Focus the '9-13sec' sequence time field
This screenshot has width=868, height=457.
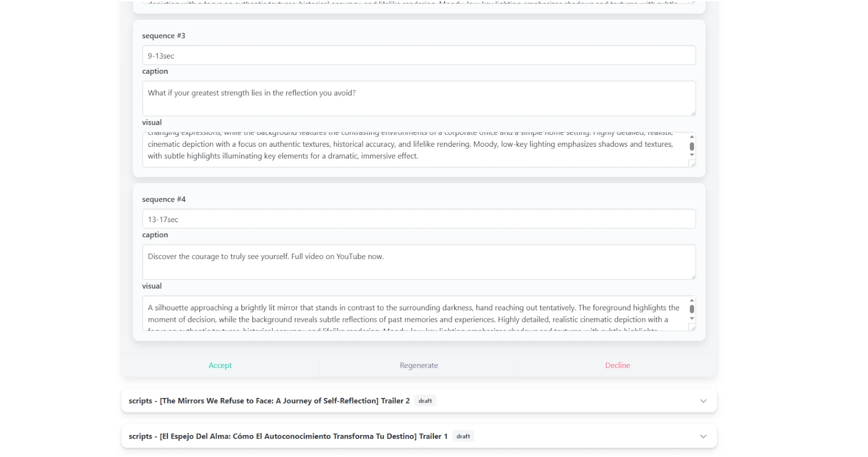[x=418, y=55]
